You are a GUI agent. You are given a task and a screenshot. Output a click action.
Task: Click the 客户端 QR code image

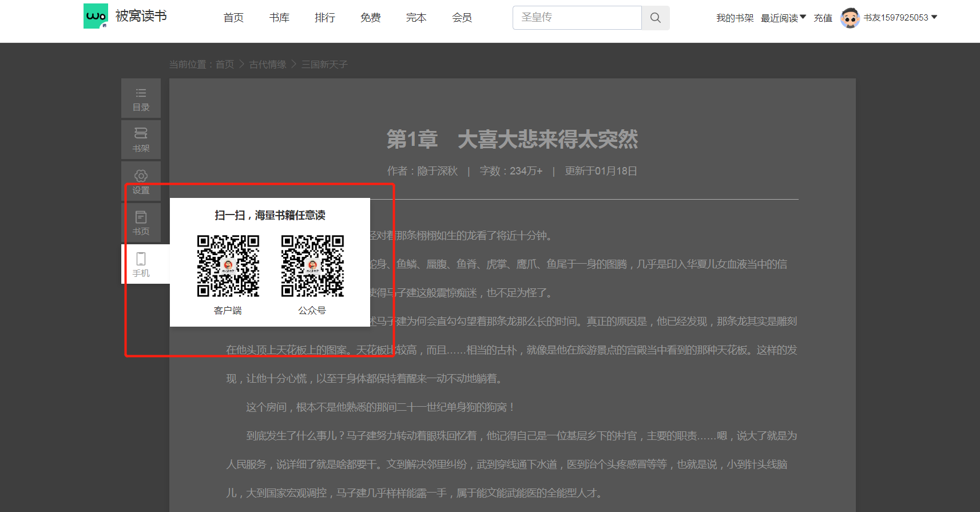click(228, 266)
